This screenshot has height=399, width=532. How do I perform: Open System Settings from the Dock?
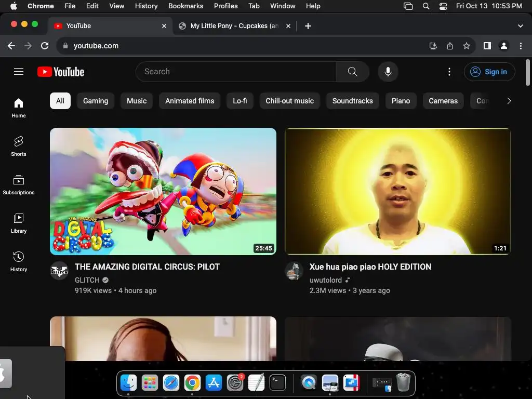coord(235,383)
